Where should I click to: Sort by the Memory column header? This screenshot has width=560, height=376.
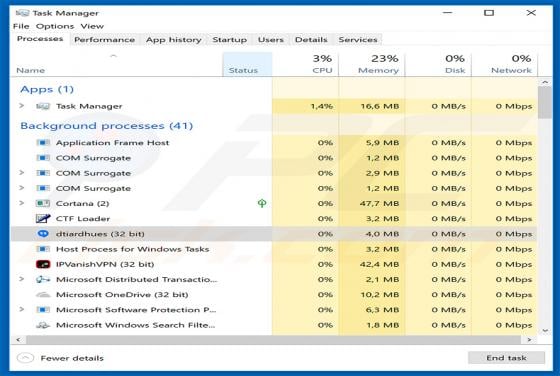(x=372, y=64)
